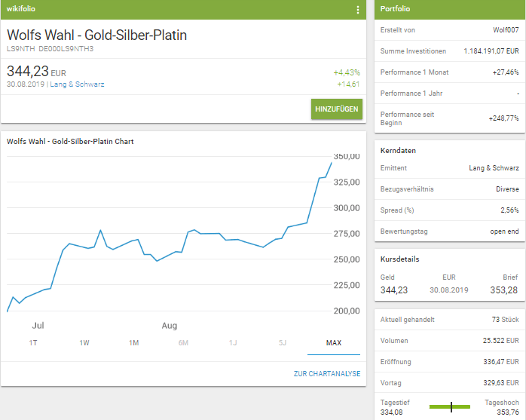This screenshot has height=420, width=526.
Task: Open the three-dot menu in wikifolio header
Action: pyautogui.click(x=358, y=10)
